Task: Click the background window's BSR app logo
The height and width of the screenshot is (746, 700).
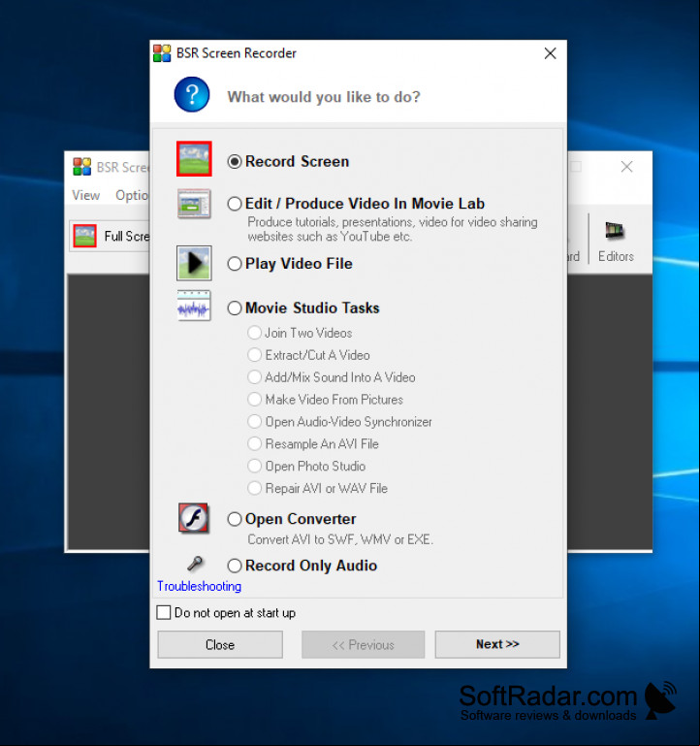Action: (x=81, y=167)
